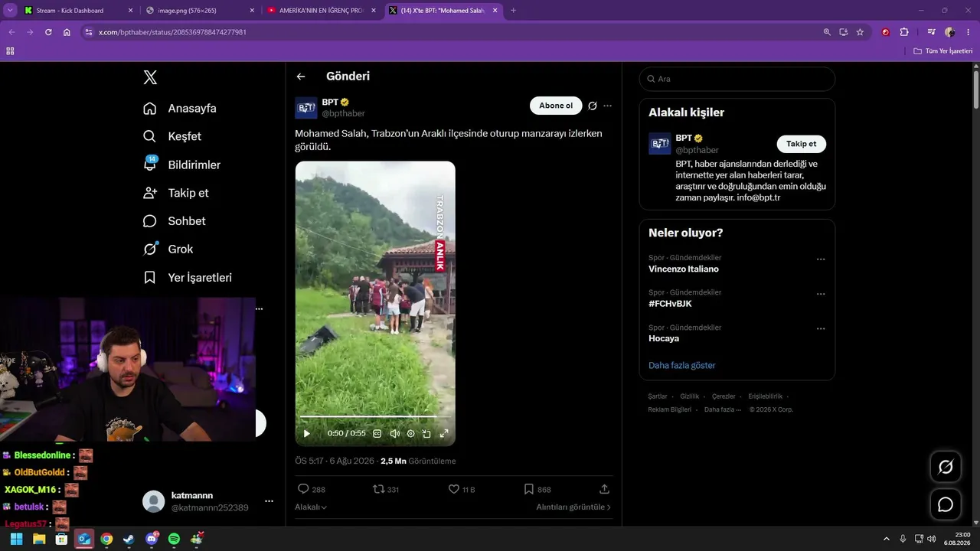The image size is (980, 551).
Task: Click the Grok icon beside Abone ol
Action: click(x=592, y=106)
